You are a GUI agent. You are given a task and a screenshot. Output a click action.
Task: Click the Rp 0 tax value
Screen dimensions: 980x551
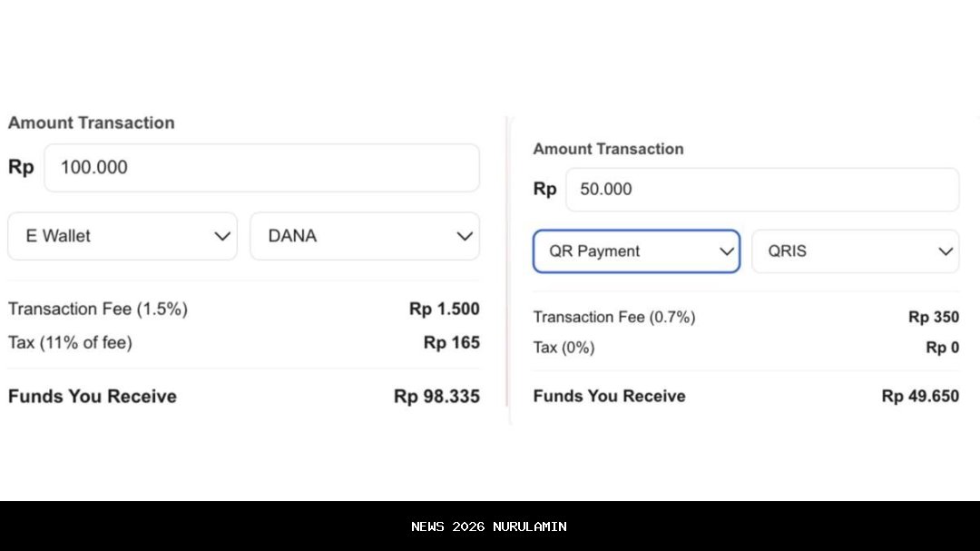pyautogui.click(x=942, y=348)
